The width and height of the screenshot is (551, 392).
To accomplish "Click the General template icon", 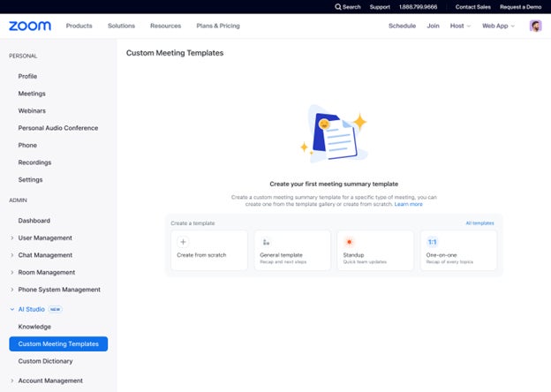I will [266, 242].
